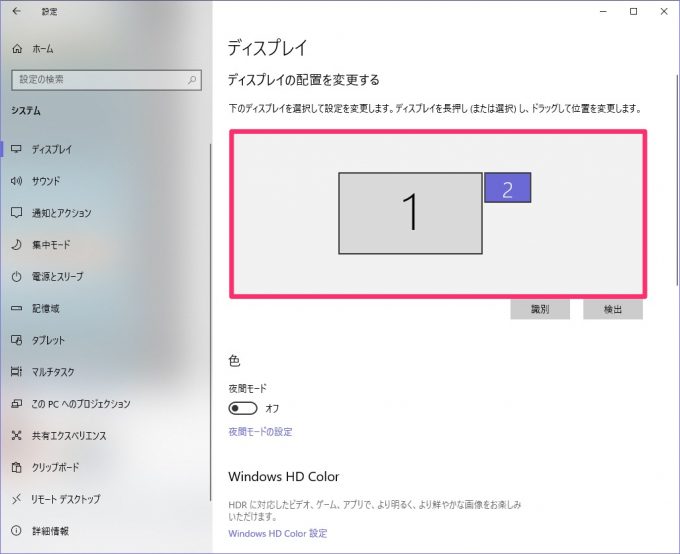Click the clipboard icon beside クリップボード

pyautogui.click(x=16, y=467)
